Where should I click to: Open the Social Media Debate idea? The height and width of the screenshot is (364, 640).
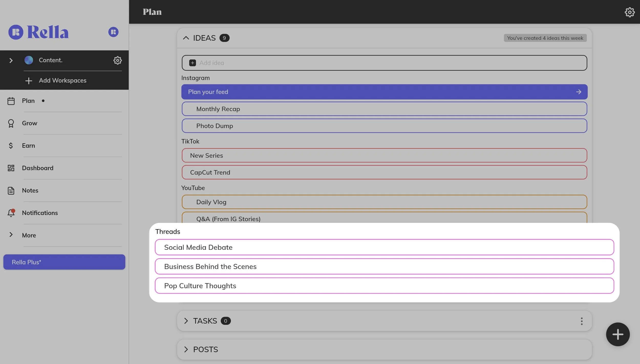click(384, 248)
